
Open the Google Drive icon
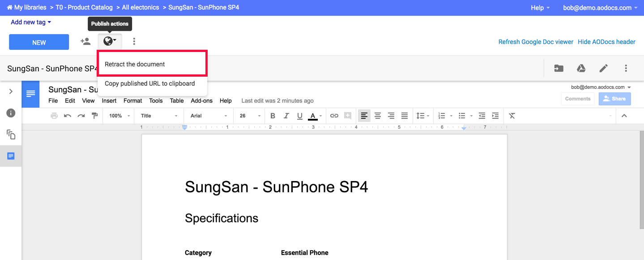[x=581, y=68]
